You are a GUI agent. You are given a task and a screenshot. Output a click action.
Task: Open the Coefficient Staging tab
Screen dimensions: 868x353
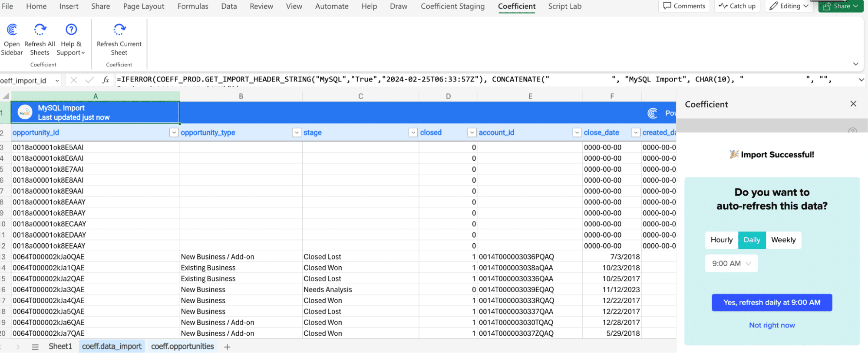(x=452, y=6)
